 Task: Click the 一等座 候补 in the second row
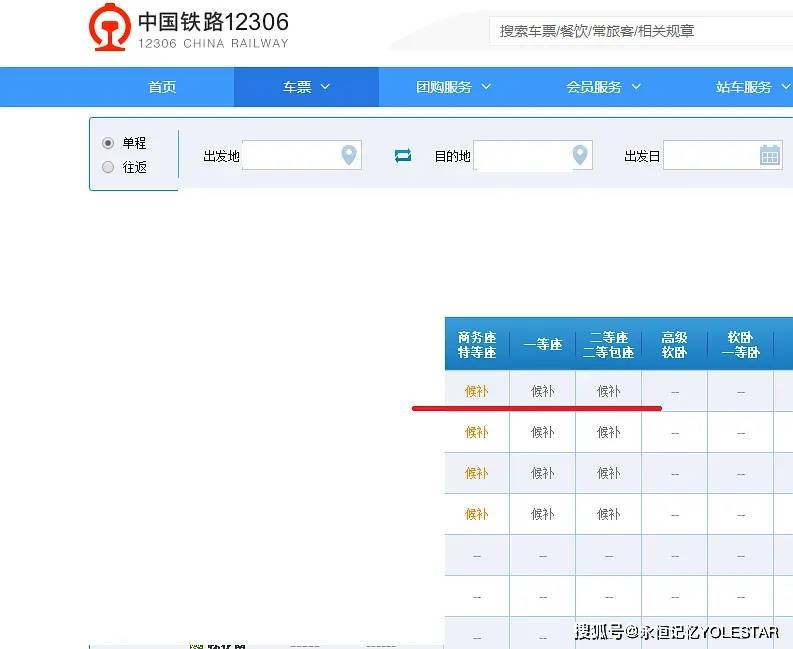click(x=543, y=432)
